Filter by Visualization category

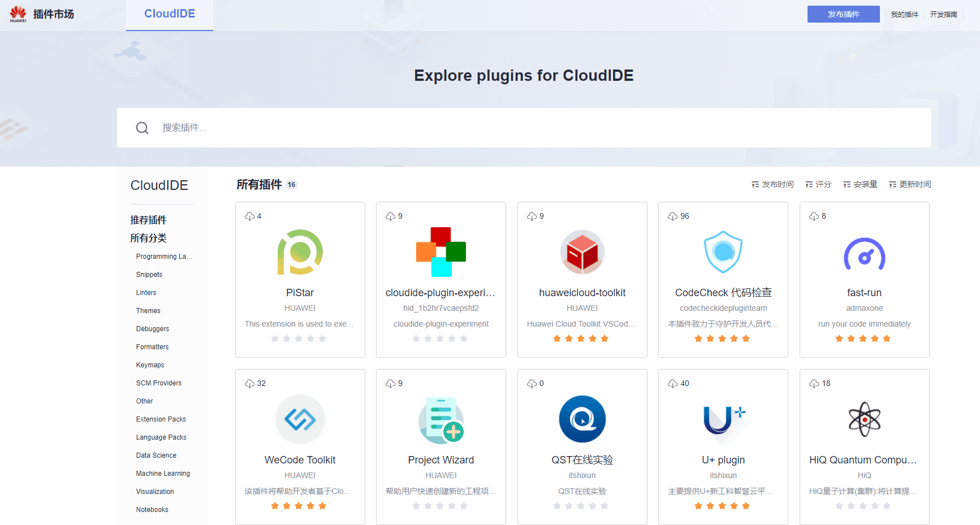point(155,492)
